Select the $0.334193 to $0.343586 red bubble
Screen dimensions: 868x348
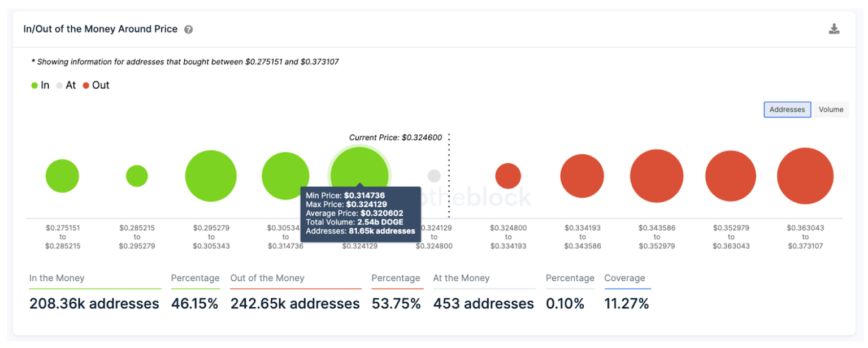582,176
